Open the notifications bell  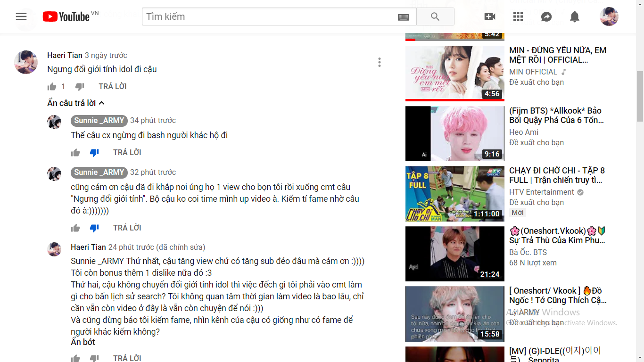(575, 16)
